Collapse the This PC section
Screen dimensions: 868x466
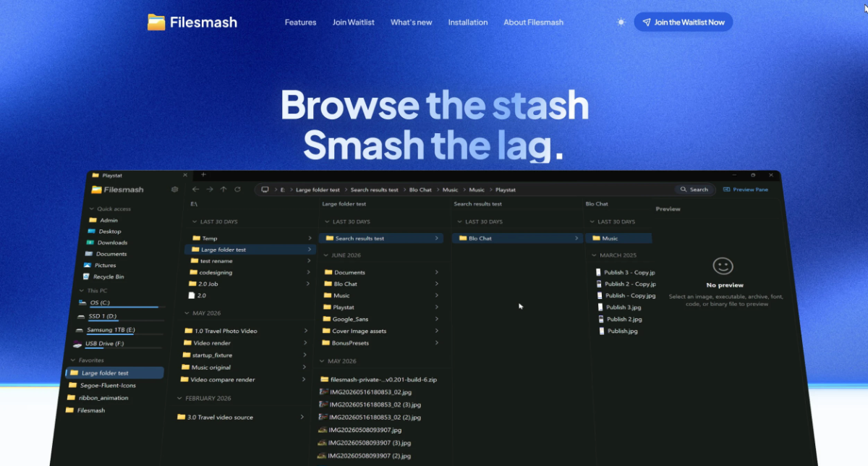click(x=81, y=290)
